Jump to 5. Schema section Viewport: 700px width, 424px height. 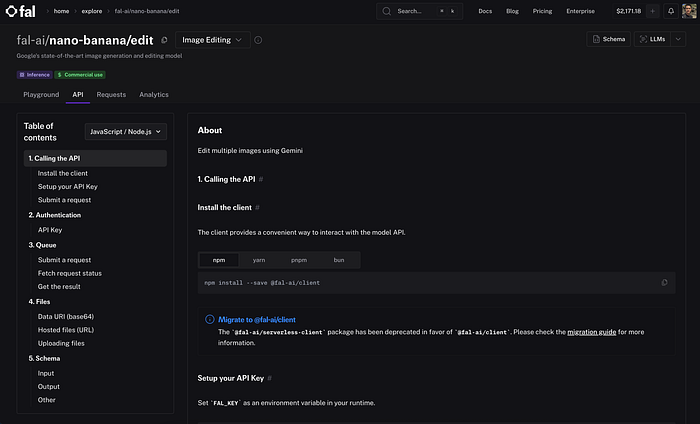44,358
